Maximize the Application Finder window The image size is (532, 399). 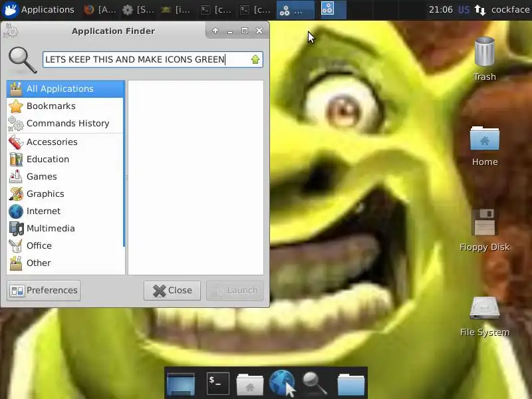(245, 31)
